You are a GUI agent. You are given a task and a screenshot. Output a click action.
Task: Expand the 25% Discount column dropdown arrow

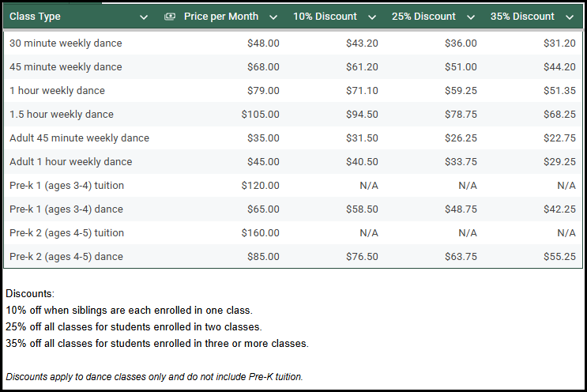point(471,17)
